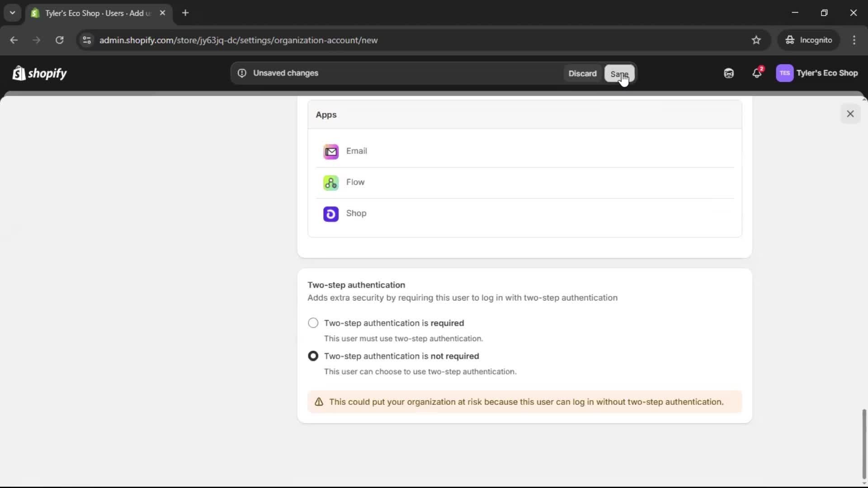Click the Shop app icon
Viewport: 868px width, 488px height.
tap(331, 214)
